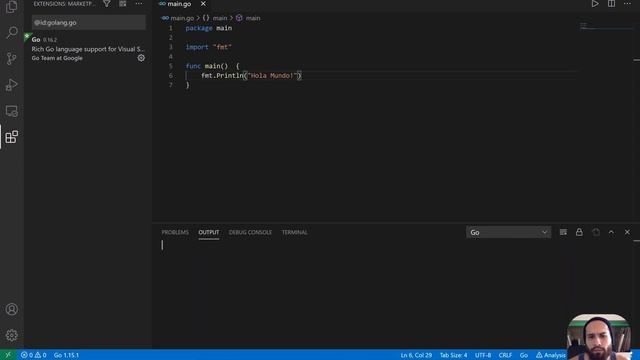Viewport: 640px width, 360px height.
Task: Open the Source Control view
Action: click(x=11, y=58)
